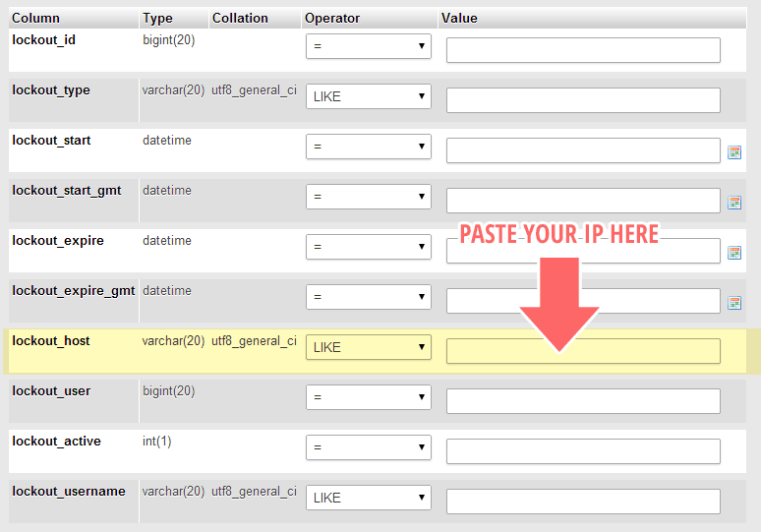Image resolution: width=761 pixels, height=532 pixels.
Task: Open the calendar picker for lockout_expire_gmt
Action: click(733, 303)
